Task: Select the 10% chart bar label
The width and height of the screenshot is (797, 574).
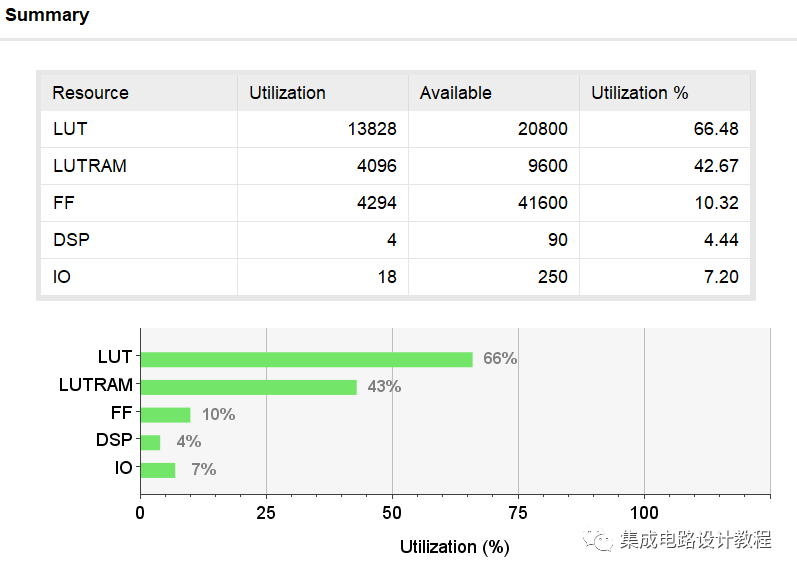Action: coord(219,414)
